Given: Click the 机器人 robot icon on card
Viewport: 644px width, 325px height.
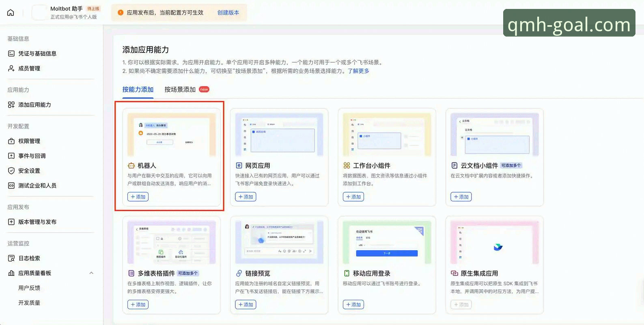Looking at the screenshot, I should pos(131,166).
